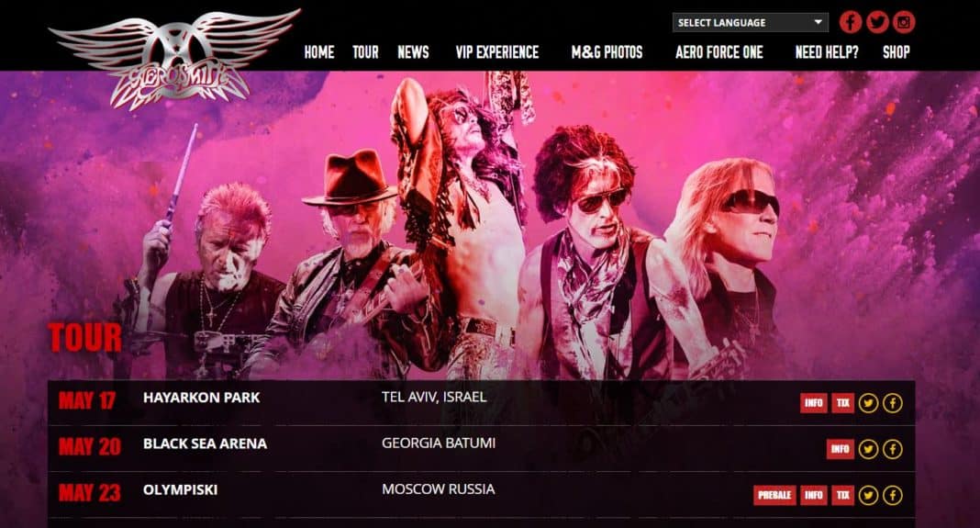
Task: Go to the VIP Experience page
Action: (496, 52)
